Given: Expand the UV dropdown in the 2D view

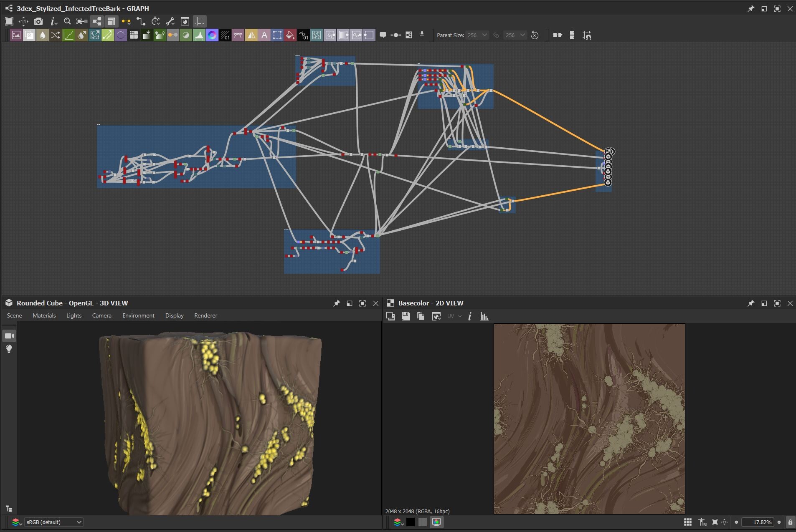Looking at the screenshot, I should (x=459, y=316).
